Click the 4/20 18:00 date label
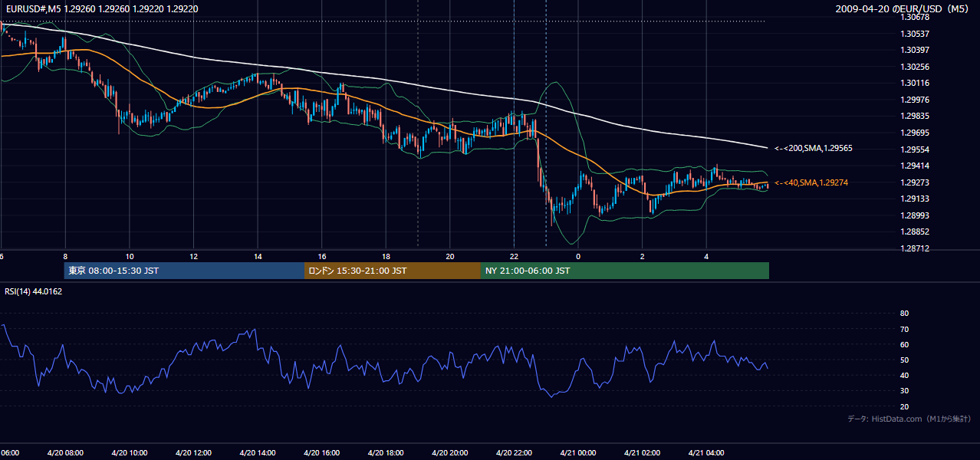980x460 pixels. [x=386, y=453]
